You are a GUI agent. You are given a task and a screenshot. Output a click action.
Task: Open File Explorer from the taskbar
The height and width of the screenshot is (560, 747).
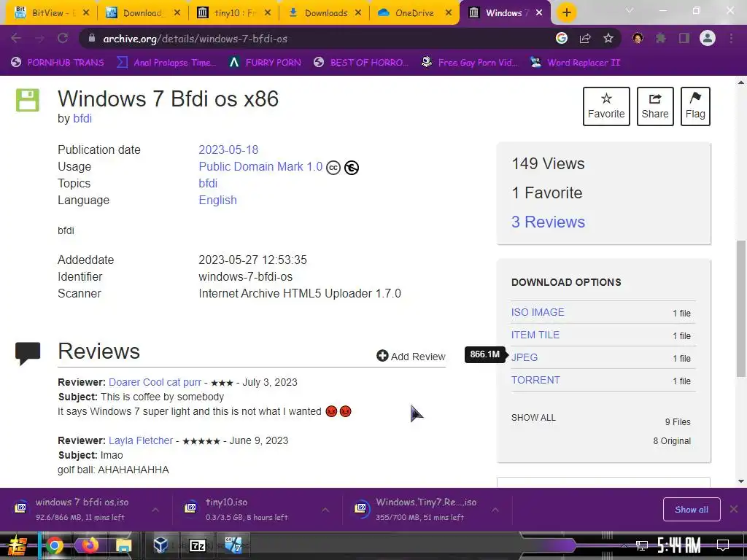click(123, 545)
